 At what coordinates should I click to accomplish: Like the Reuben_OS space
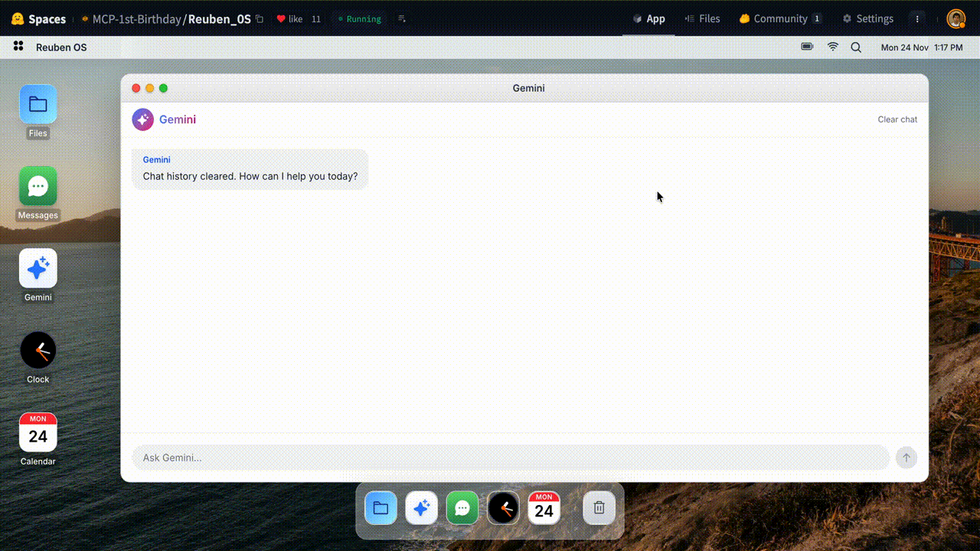point(289,19)
